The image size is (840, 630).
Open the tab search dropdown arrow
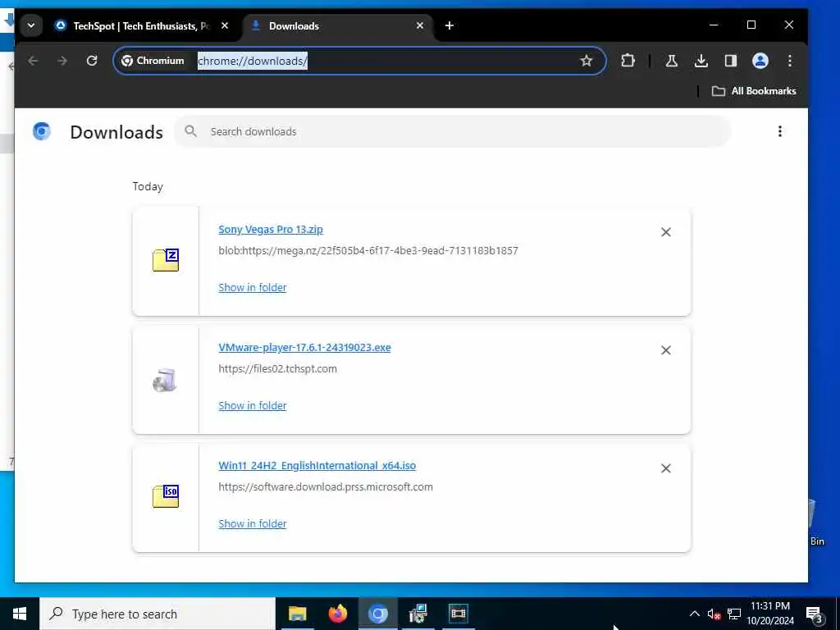[31, 25]
